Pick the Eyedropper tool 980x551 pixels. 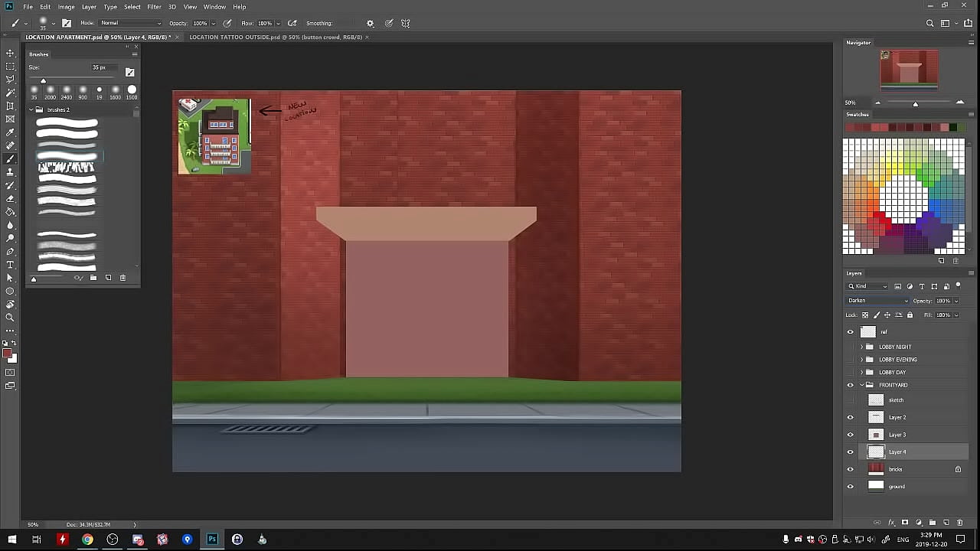click(x=10, y=132)
